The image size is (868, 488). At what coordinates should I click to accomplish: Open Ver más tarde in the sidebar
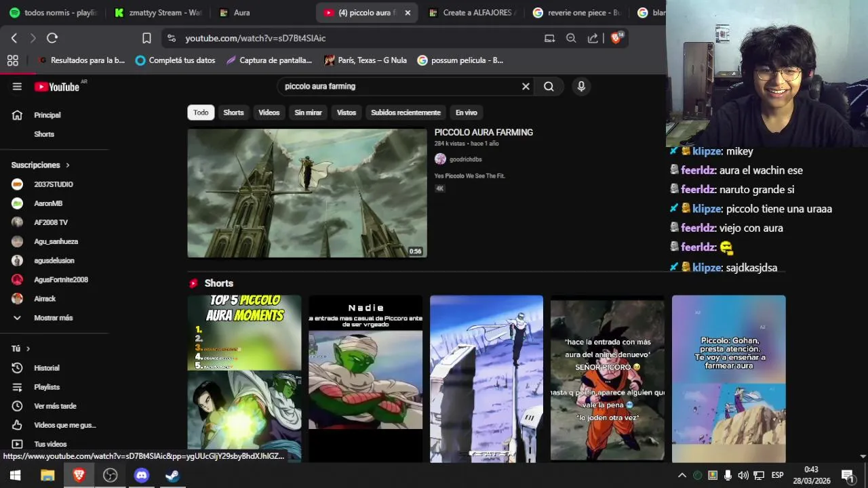[x=54, y=406]
